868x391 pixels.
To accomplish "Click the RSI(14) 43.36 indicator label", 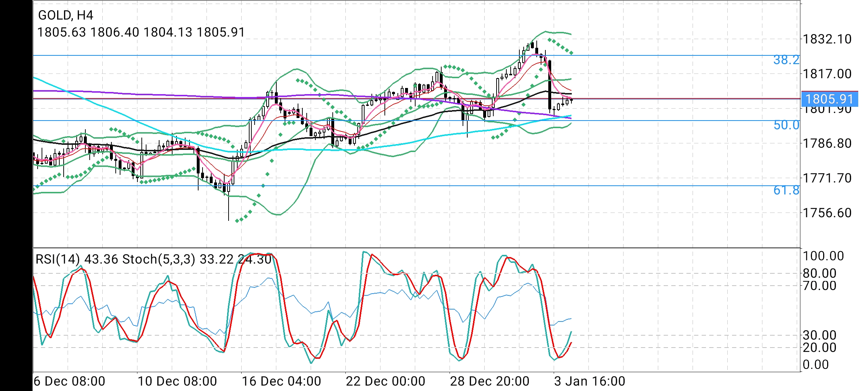I will 77,259.
